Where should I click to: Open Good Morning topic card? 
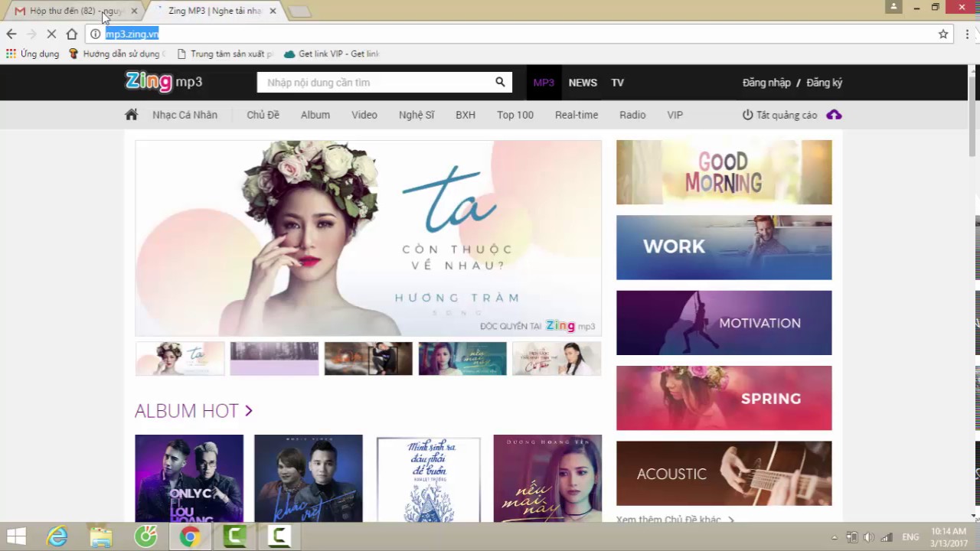(x=724, y=172)
